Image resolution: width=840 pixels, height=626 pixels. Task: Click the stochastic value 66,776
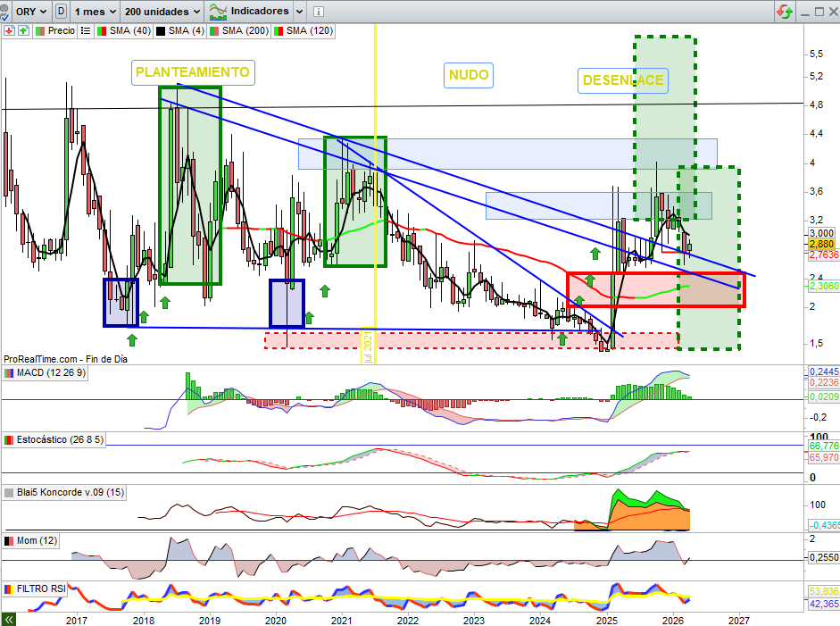point(823,446)
